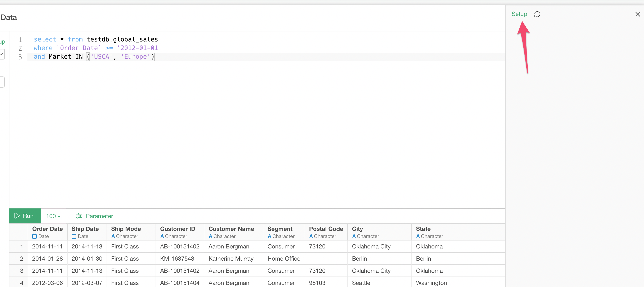The image size is (644, 287).
Task: Open the Setup link
Action: pos(519,14)
